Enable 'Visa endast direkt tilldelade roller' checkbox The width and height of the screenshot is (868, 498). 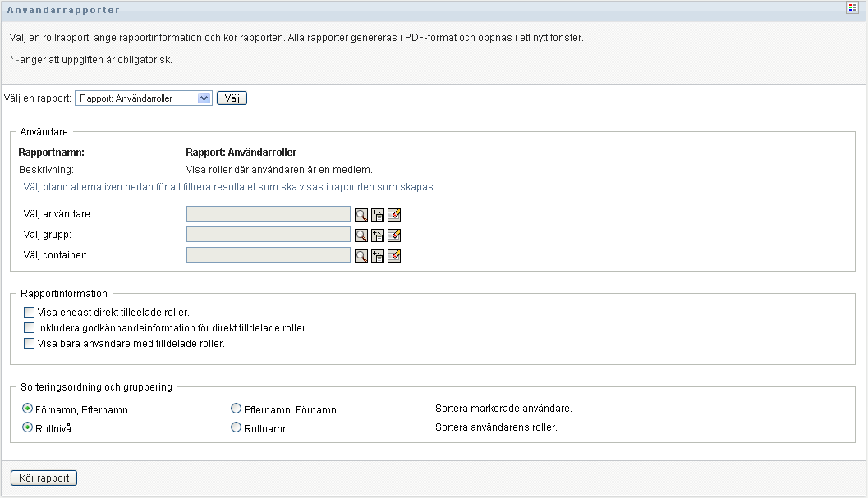pos(30,313)
